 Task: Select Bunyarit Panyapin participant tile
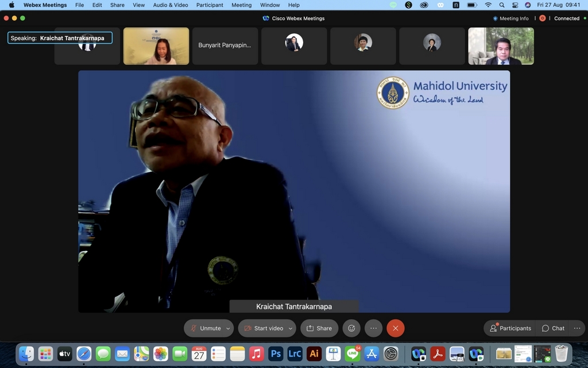pos(225,45)
